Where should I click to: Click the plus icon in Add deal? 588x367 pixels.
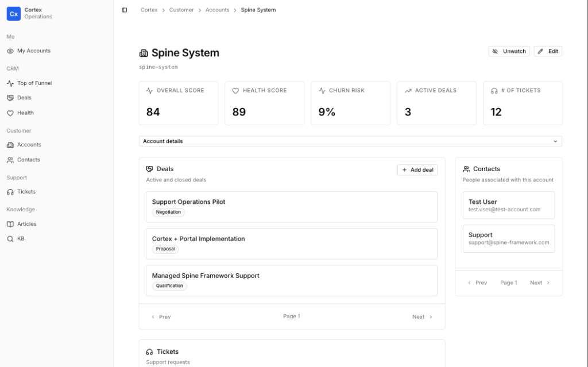click(404, 170)
